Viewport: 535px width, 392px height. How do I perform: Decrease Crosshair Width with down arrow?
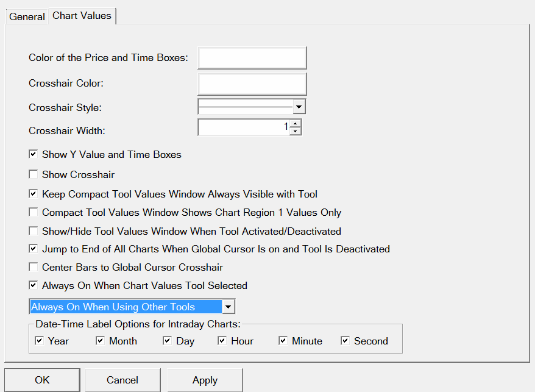click(x=296, y=131)
